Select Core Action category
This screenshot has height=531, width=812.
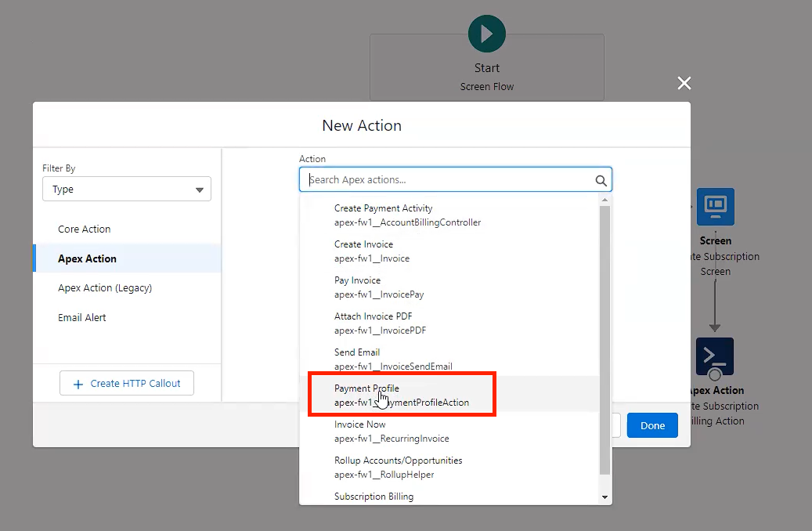(85, 229)
